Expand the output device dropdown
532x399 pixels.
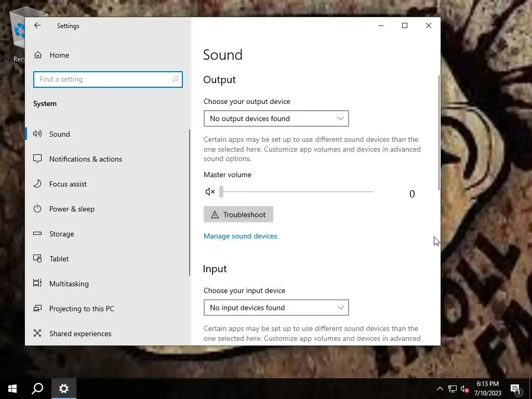click(276, 118)
